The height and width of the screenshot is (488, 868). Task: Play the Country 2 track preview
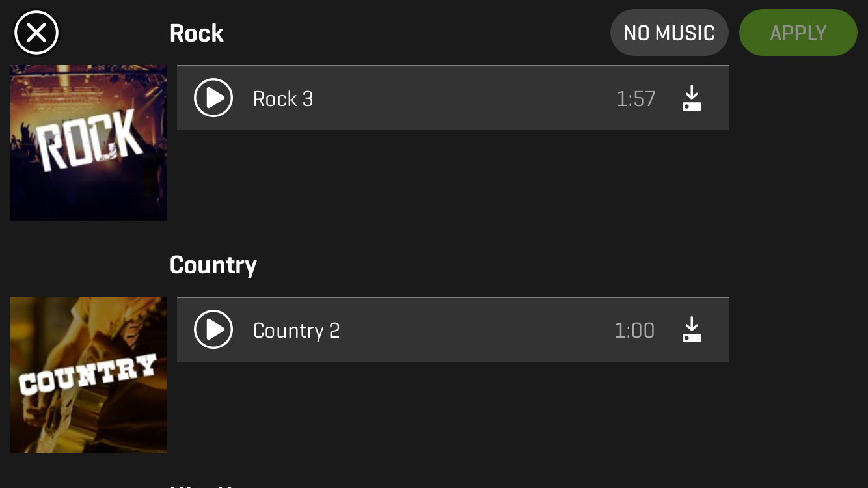(213, 330)
